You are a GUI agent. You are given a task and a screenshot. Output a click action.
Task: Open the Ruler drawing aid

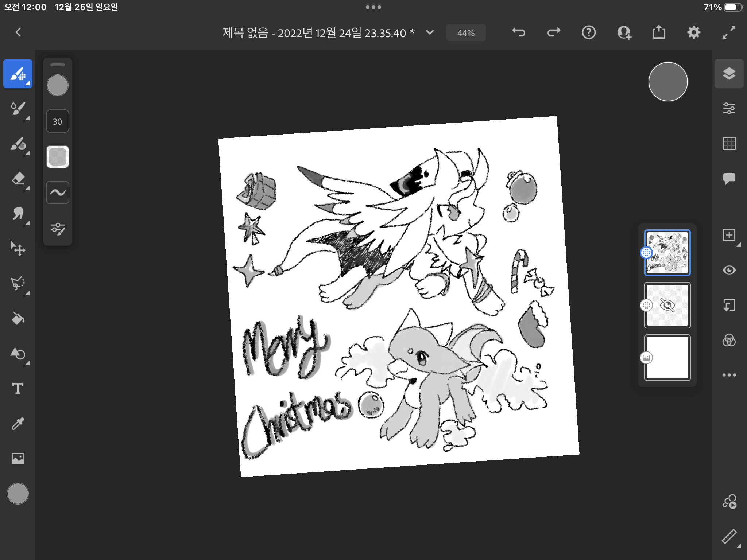pos(729,537)
